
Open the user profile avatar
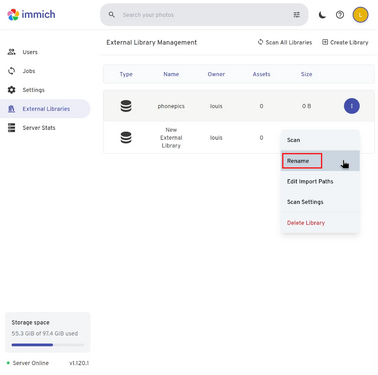pos(360,15)
